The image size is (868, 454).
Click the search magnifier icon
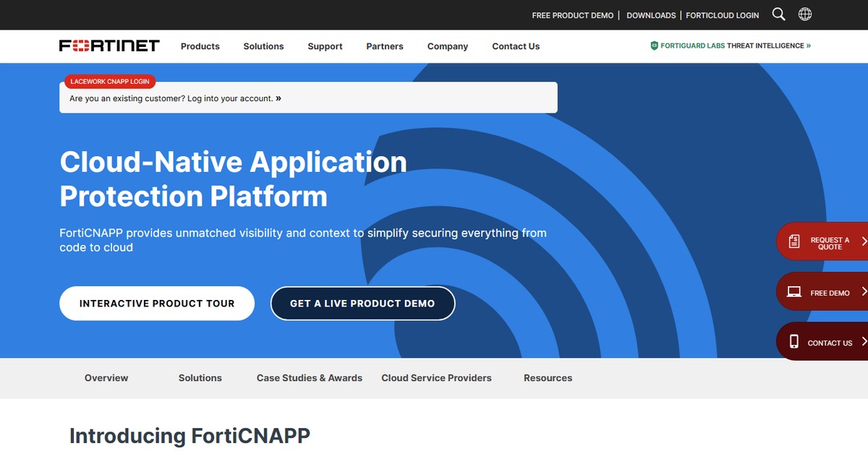click(x=778, y=14)
